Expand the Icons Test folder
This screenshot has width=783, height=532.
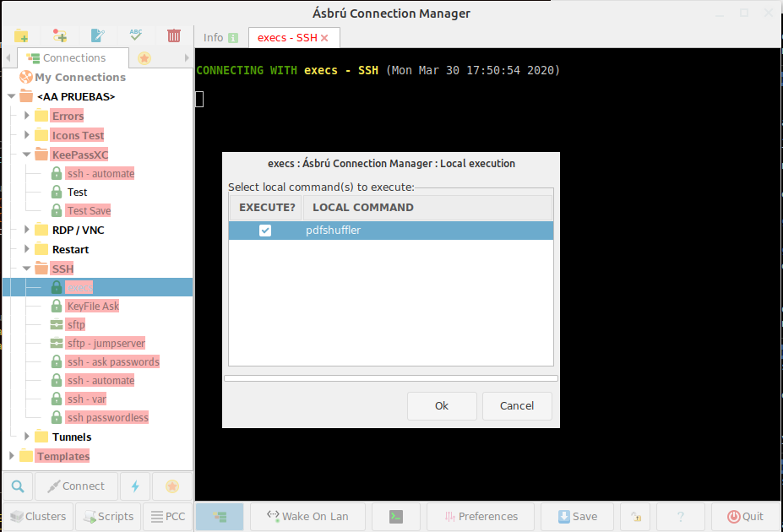27,135
